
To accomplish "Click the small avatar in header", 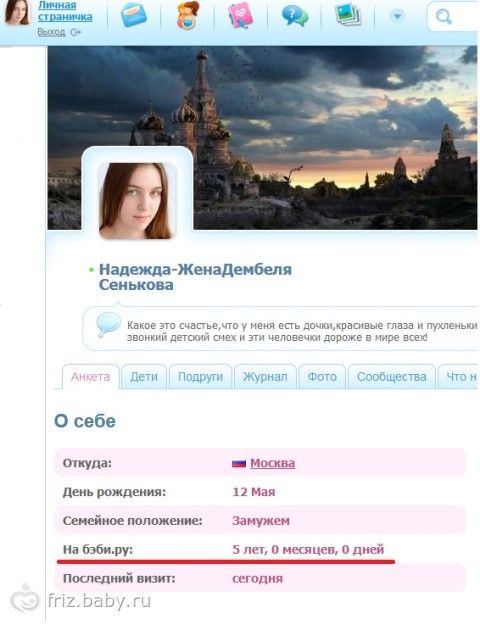I will (x=17, y=12).
